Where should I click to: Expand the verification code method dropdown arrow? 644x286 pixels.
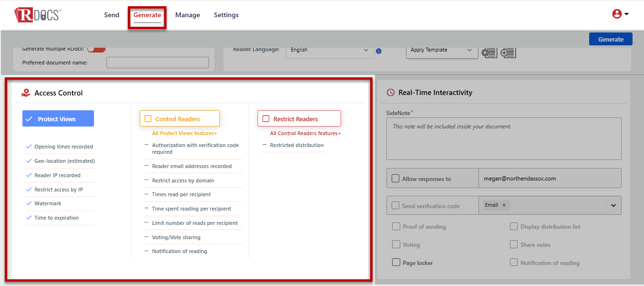coord(613,206)
